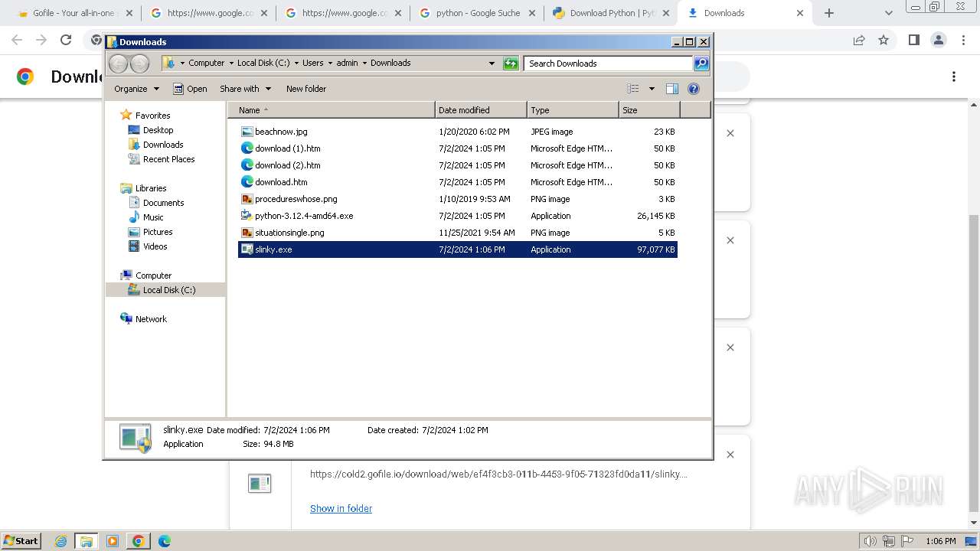Sort by Date modified column
The height and width of the screenshot is (551, 980).
481,110
